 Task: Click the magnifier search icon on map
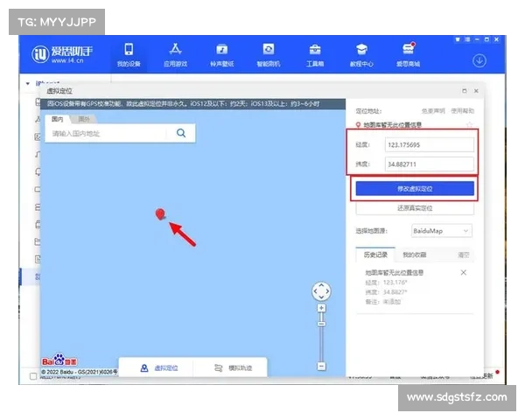[181, 133]
